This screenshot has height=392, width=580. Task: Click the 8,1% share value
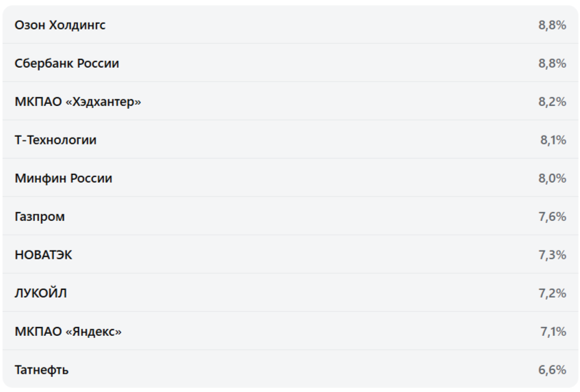(x=553, y=140)
